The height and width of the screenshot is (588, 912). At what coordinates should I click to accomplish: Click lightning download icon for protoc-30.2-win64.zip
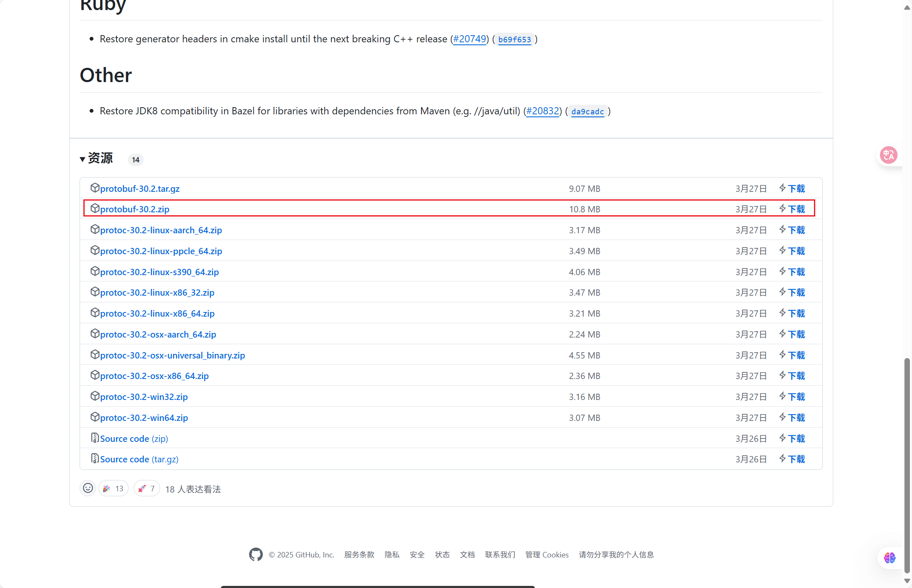pyautogui.click(x=782, y=417)
